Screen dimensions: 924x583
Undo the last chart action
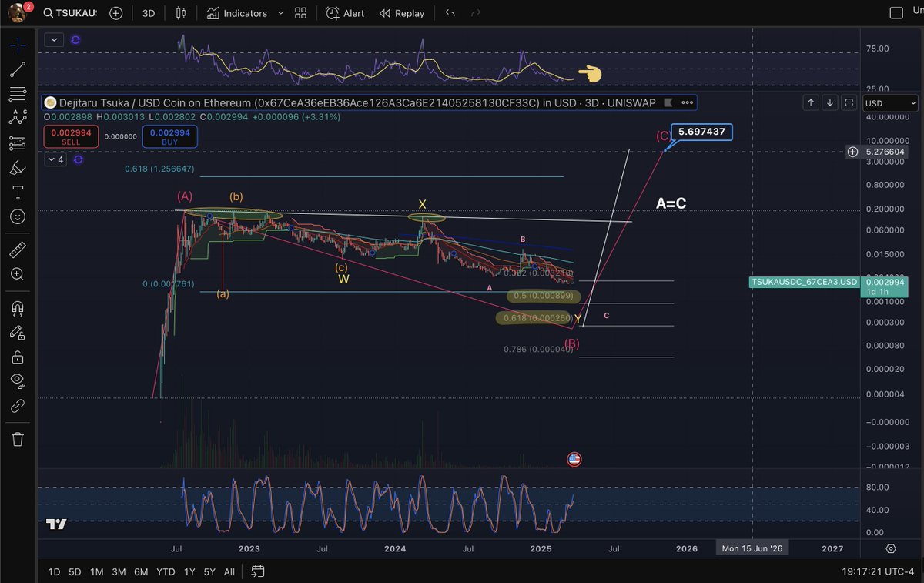click(450, 13)
